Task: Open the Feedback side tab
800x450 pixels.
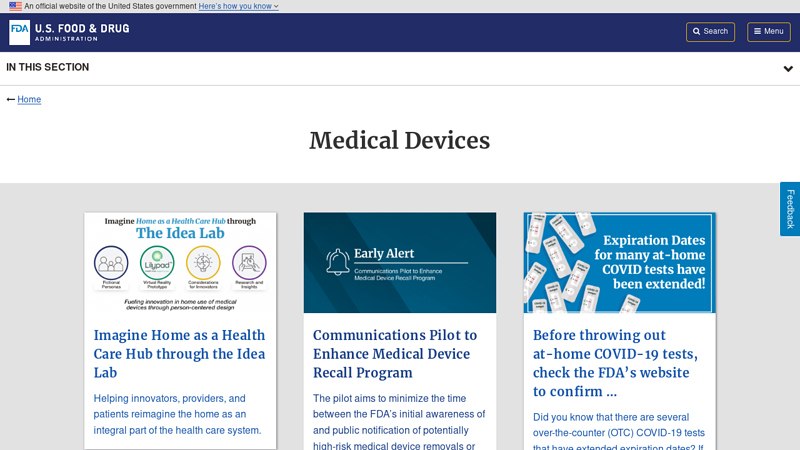Action: click(790, 209)
